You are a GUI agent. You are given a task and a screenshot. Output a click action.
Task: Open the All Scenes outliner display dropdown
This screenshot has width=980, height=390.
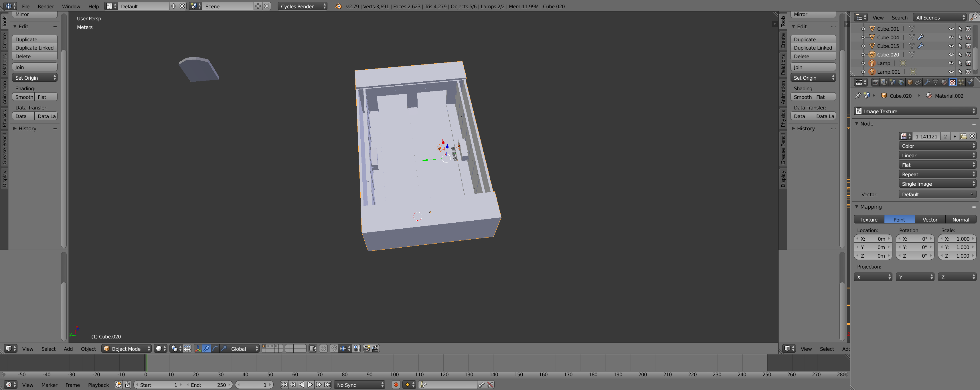(940, 17)
